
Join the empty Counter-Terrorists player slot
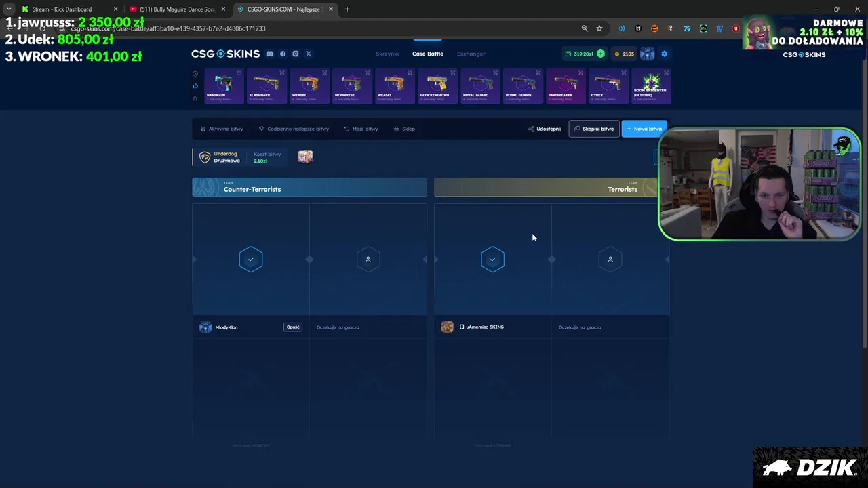click(368, 260)
